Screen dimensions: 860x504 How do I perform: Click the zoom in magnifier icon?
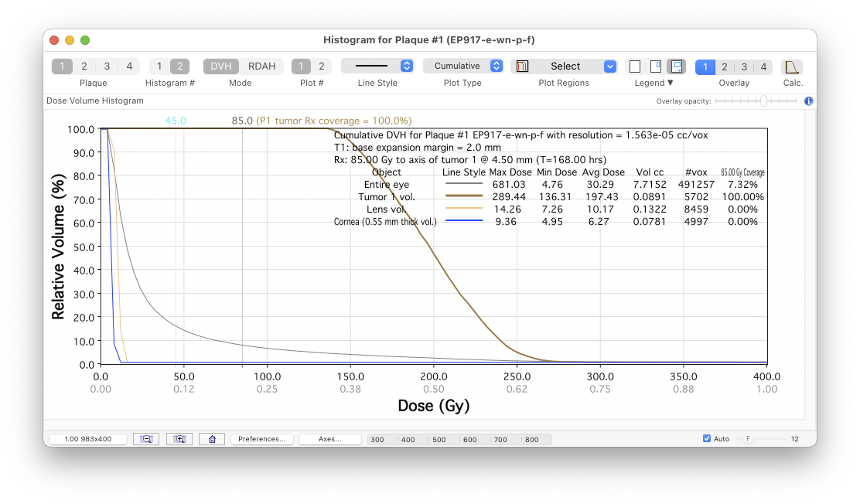point(179,439)
